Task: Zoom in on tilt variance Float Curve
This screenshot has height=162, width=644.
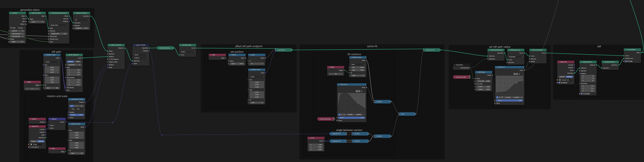Action: (357, 91)
